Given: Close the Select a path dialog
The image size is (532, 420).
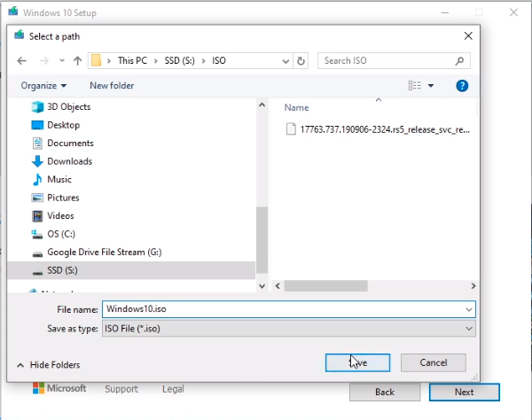Looking at the screenshot, I should click(x=468, y=36).
